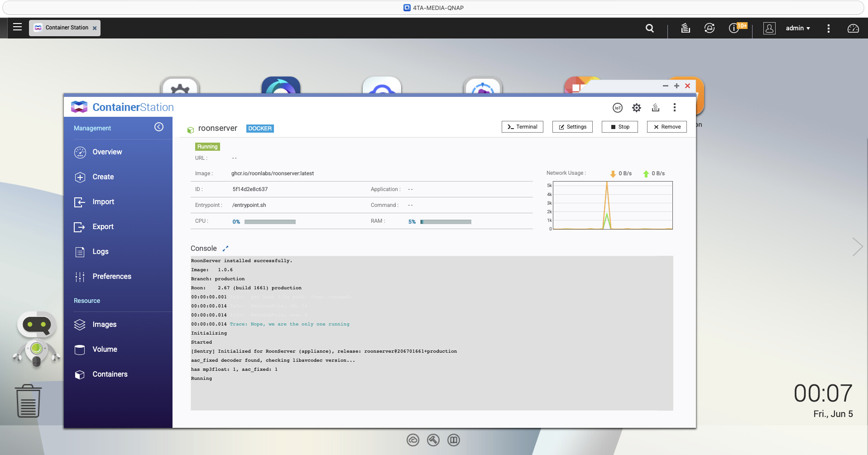
Task: Open the QTS search magnifier
Action: pyautogui.click(x=650, y=28)
